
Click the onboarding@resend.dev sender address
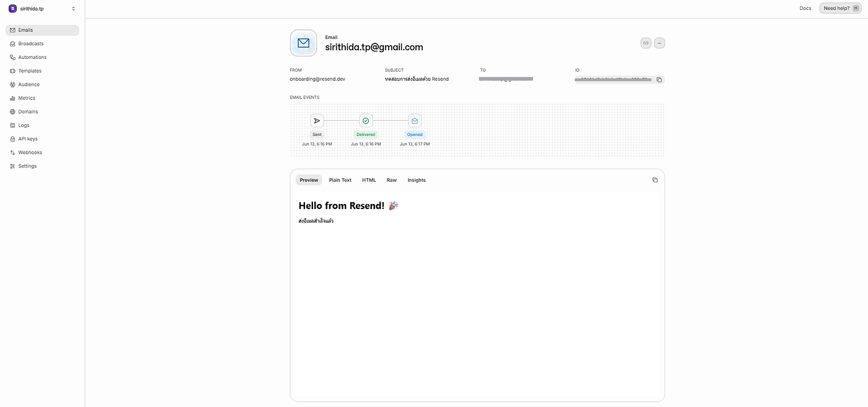click(317, 79)
